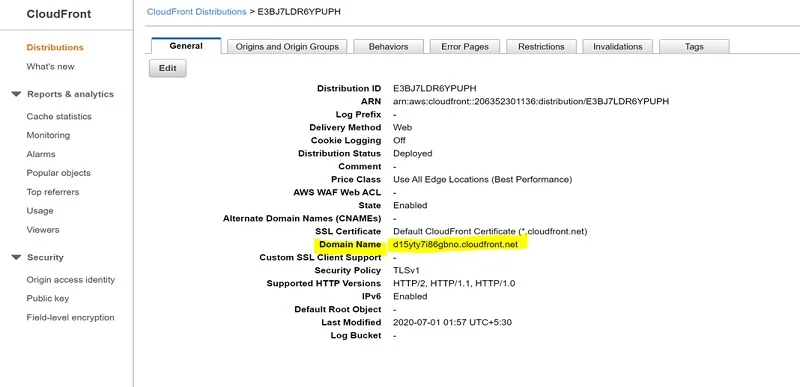Click the Edit button

pyautogui.click(x=167, y=68)
